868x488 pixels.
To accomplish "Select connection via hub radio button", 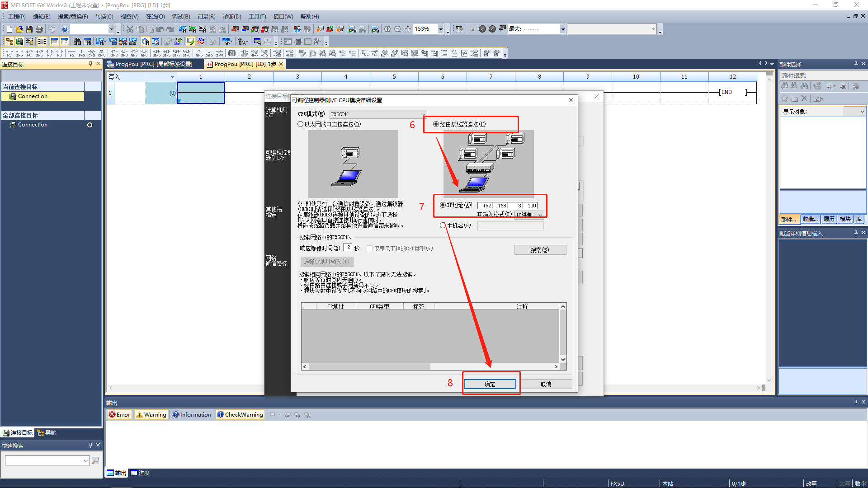I will point(436,124).
